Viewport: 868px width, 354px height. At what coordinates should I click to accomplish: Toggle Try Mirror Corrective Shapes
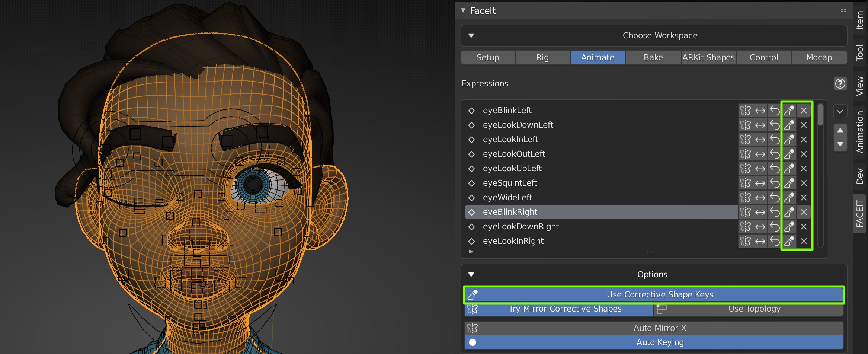point(559,309)
